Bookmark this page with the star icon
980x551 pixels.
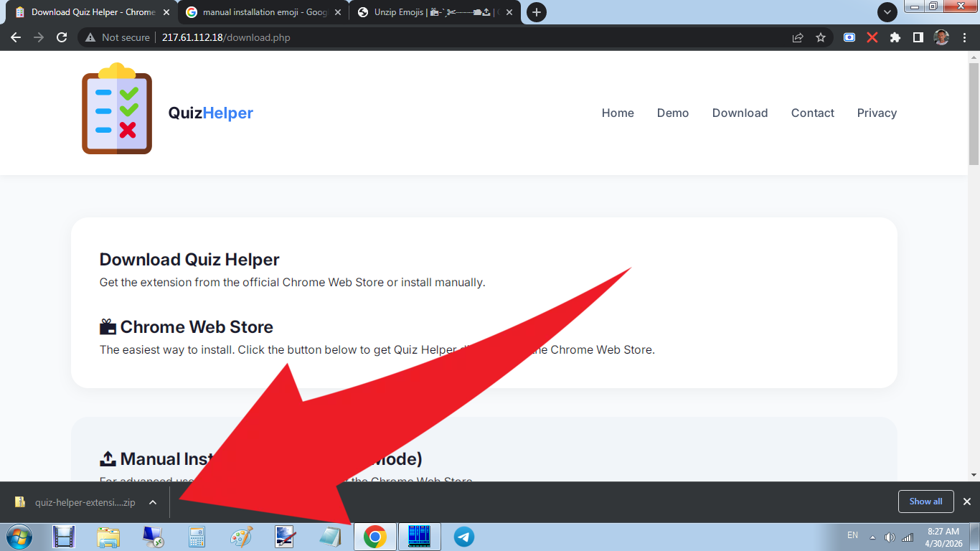point(821,37)
